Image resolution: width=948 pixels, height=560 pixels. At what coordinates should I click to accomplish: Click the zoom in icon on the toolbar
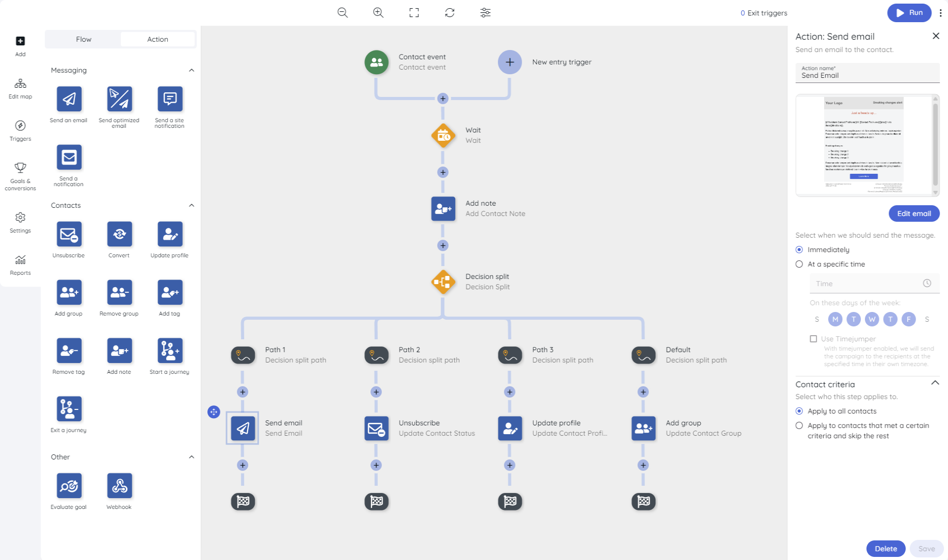[378, 12]
